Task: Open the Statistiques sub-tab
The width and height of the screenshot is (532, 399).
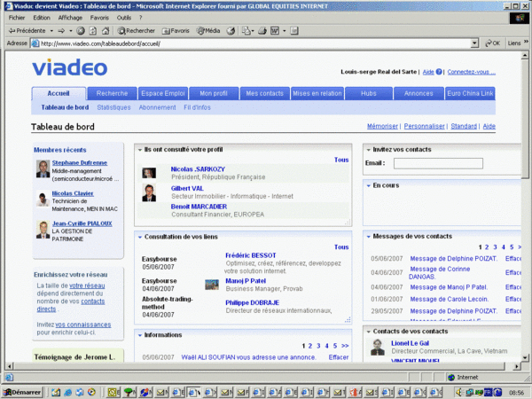Action: click(113, 107)
